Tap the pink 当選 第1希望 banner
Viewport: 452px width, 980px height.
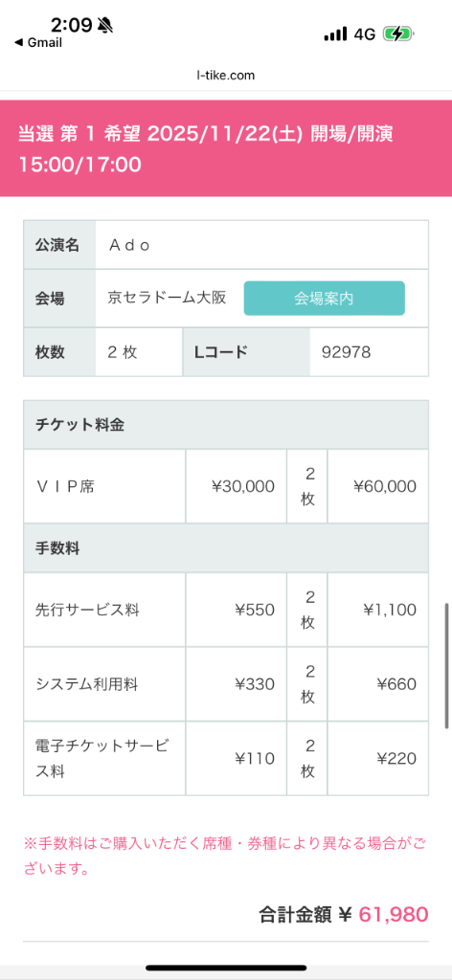(226, 148)
